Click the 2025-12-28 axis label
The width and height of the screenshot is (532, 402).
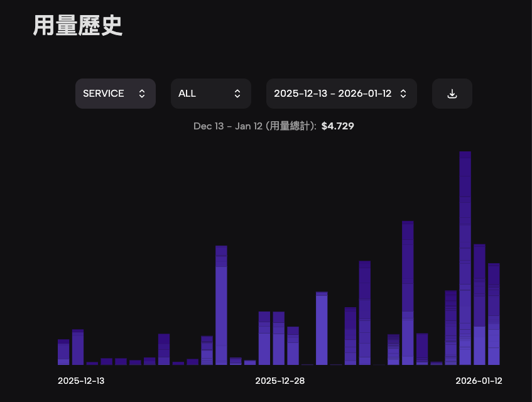(280, 381)
